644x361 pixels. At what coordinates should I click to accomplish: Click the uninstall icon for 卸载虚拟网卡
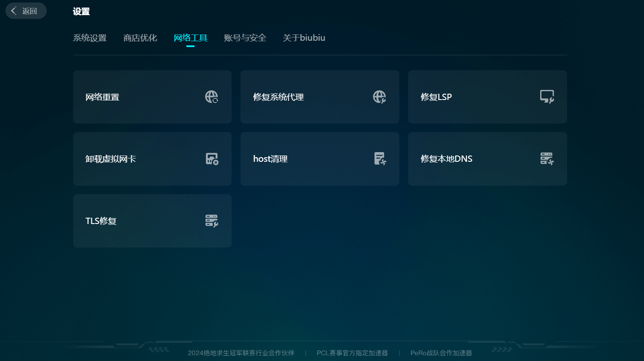click(211, 159)
